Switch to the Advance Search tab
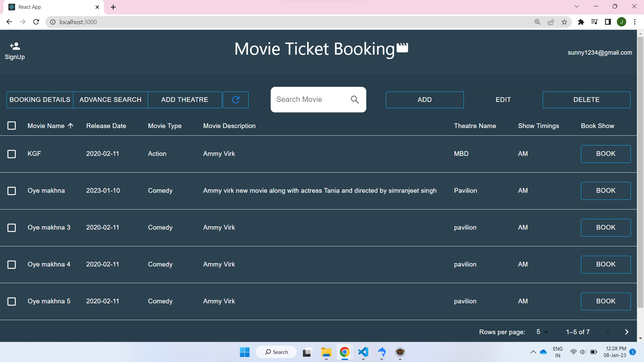The height and width of the screenshot is (362, 644). click(110, 100)
